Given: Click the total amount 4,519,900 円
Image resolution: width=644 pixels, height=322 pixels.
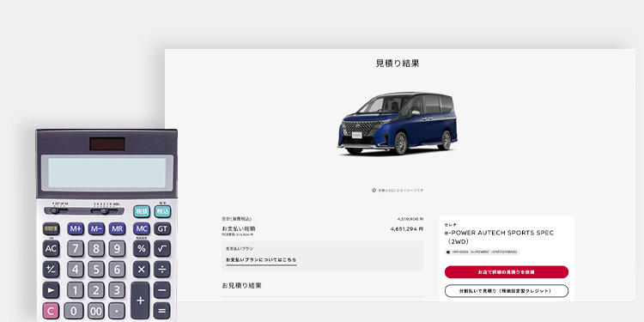Looking at the screenshot, I should coord(410,219).
